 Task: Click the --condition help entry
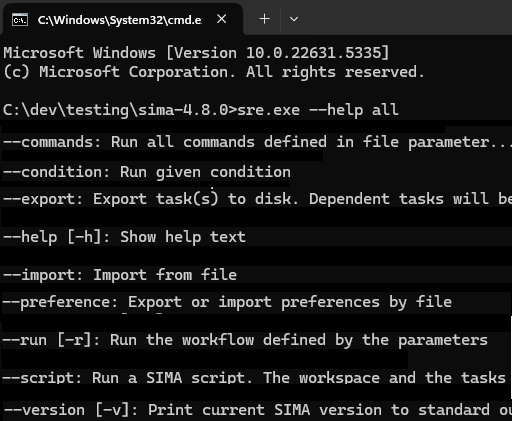pyautogui.click(x=147, y=172)
